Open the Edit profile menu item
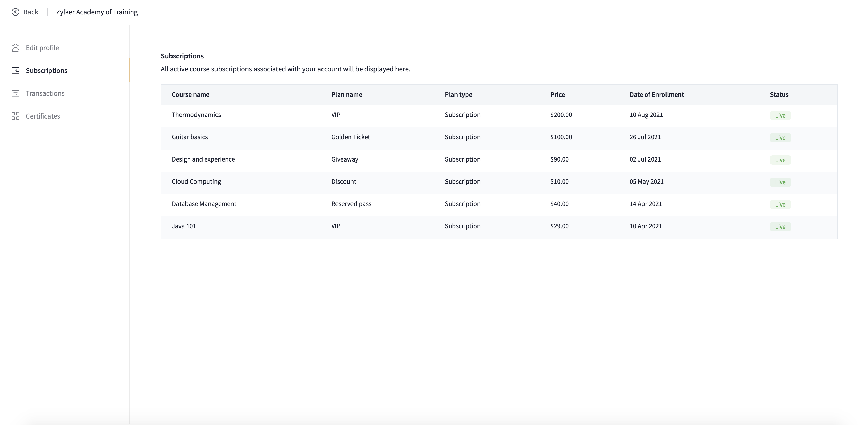 click(42, 48)
